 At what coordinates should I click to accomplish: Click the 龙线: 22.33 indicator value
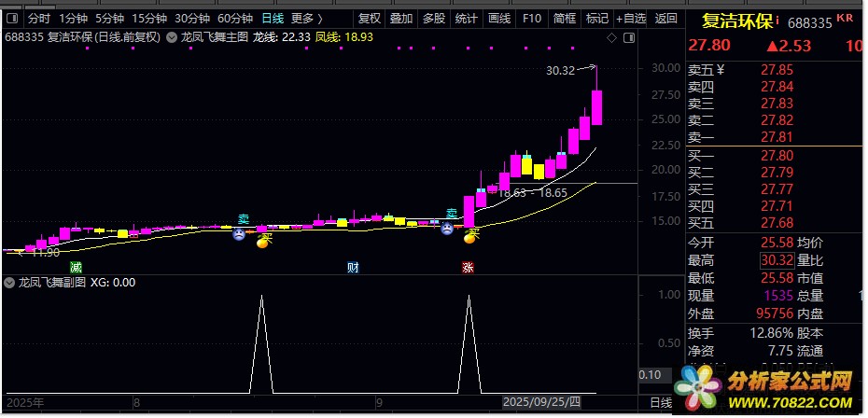tap(281, 37)
